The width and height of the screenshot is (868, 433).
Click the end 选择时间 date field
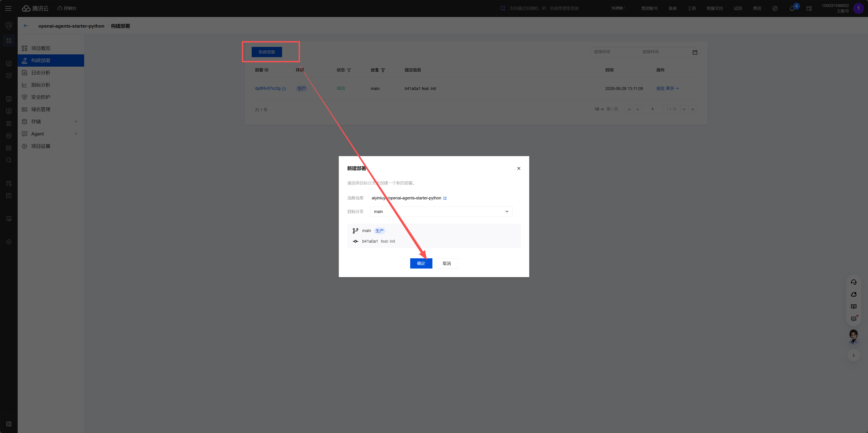pos(663,52)
